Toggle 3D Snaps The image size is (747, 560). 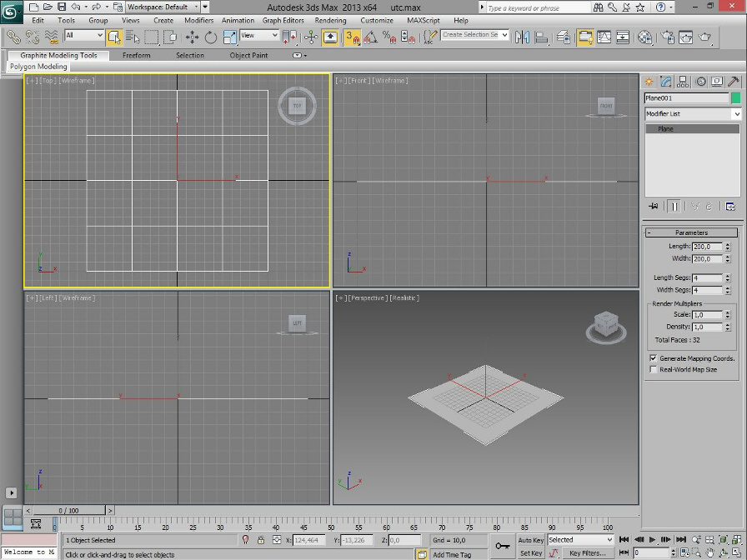(352, 37)
